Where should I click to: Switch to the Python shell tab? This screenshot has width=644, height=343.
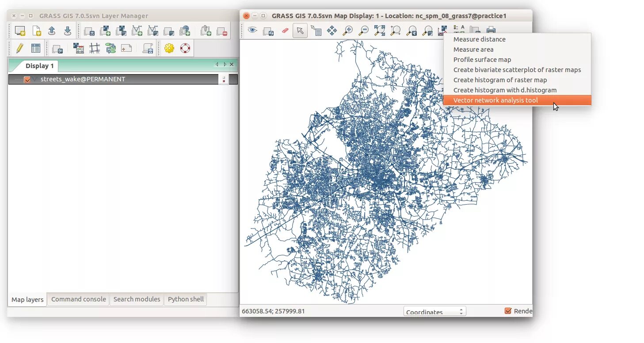pos(185,299)
